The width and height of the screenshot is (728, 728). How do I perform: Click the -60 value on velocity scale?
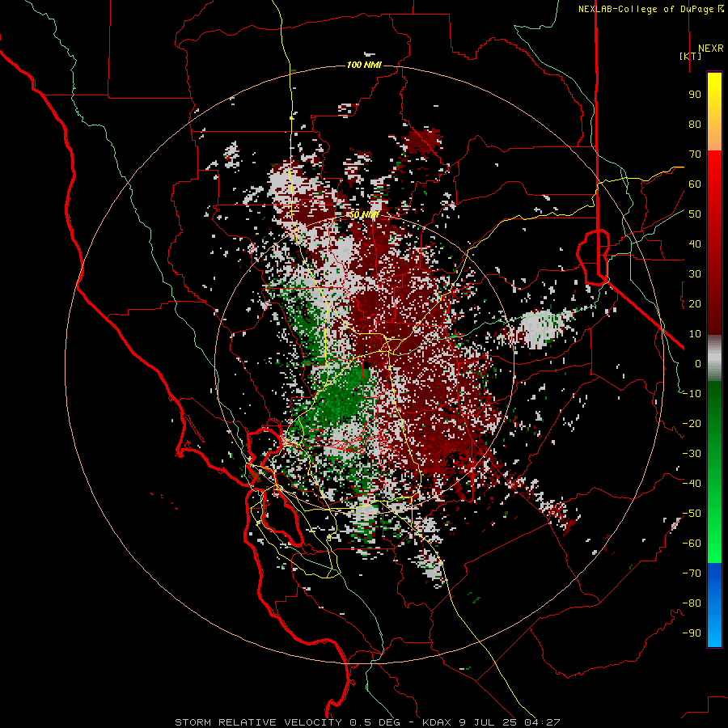pos(692,544)
